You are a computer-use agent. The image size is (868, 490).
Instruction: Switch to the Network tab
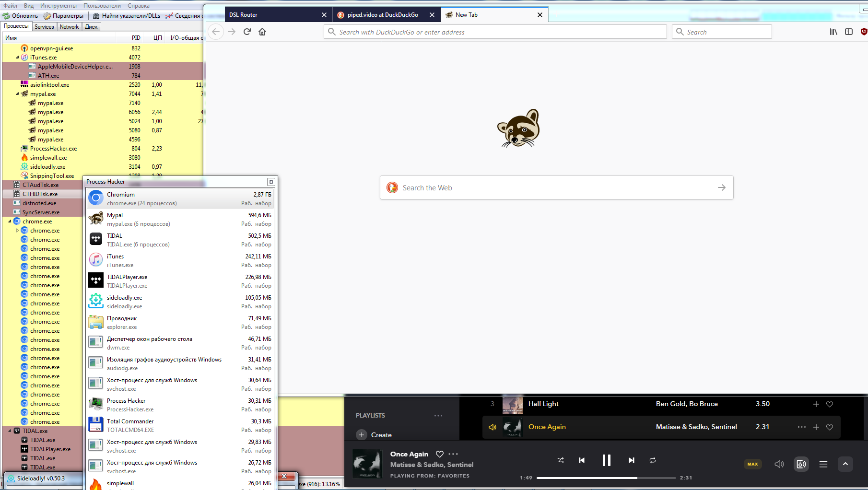click(x=69, y=27)
